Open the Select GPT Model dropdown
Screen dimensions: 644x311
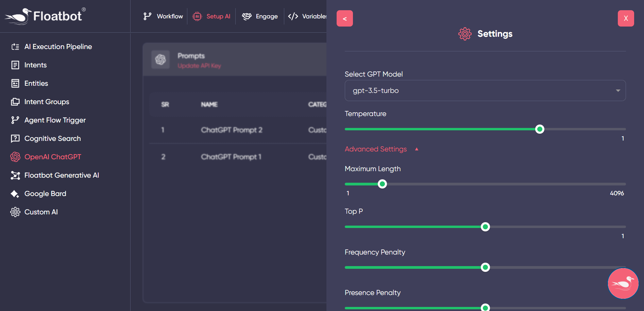point(485,91)
